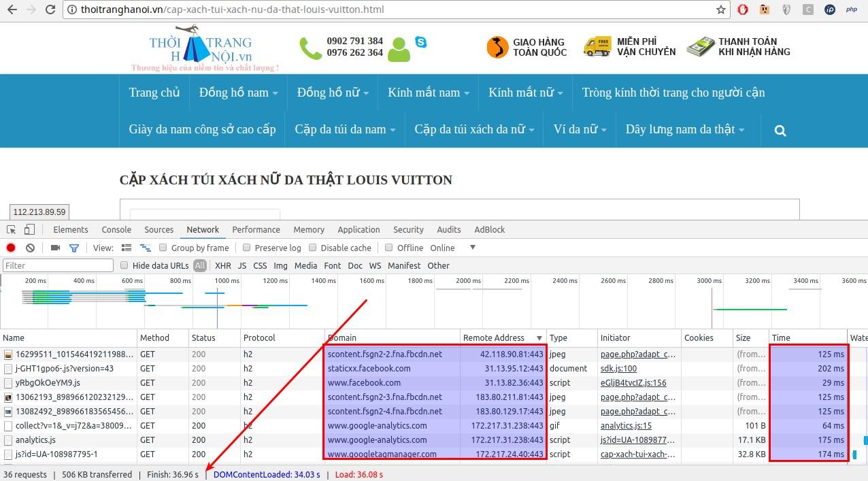Viewport: 868px width, 481px height.
Task: Filter requests by XHR type
Action: [x=223, y=265]
